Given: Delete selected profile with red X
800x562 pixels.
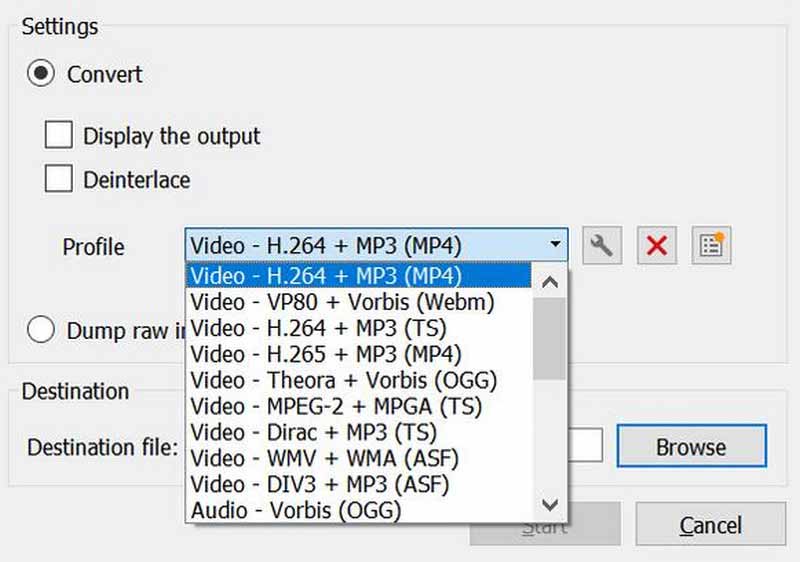Looking at the screenshot, I should [657, 245].
